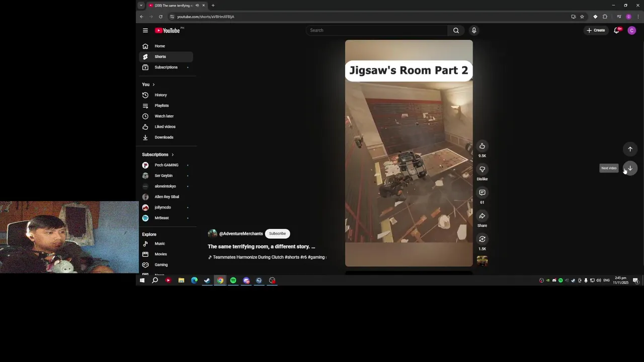The image size is (644, 362).
Task: Like the Short with thumbs up
Action: click(x=482, y=146)
